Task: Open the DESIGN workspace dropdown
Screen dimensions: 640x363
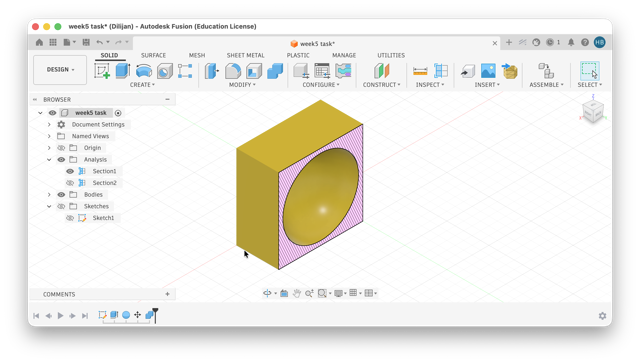Action: pos(60,70)
